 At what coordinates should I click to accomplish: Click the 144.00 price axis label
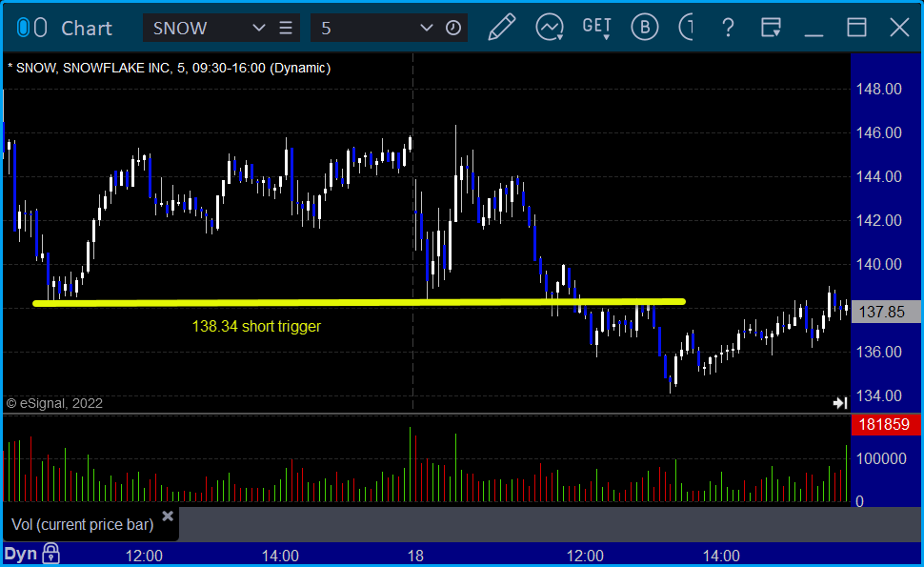pos(878,176)
